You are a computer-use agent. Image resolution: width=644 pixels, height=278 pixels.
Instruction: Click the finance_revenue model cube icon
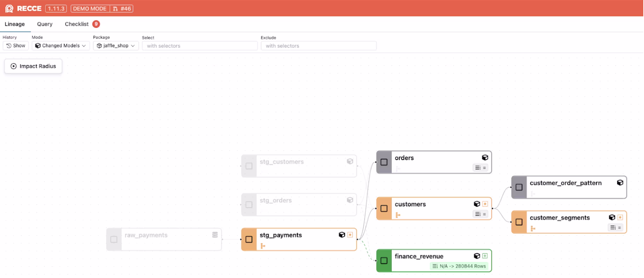coord(477,256)
